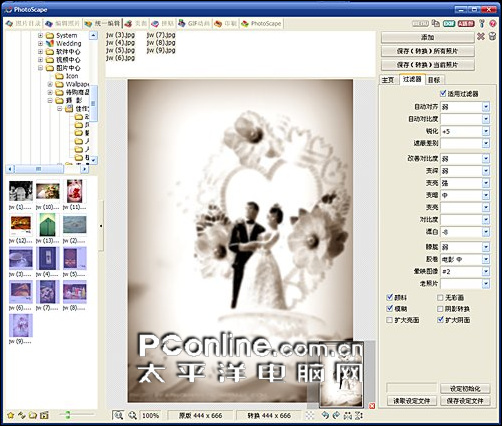
Task: Collapse the 图片中心 folder node
Action: pos(40,68)
